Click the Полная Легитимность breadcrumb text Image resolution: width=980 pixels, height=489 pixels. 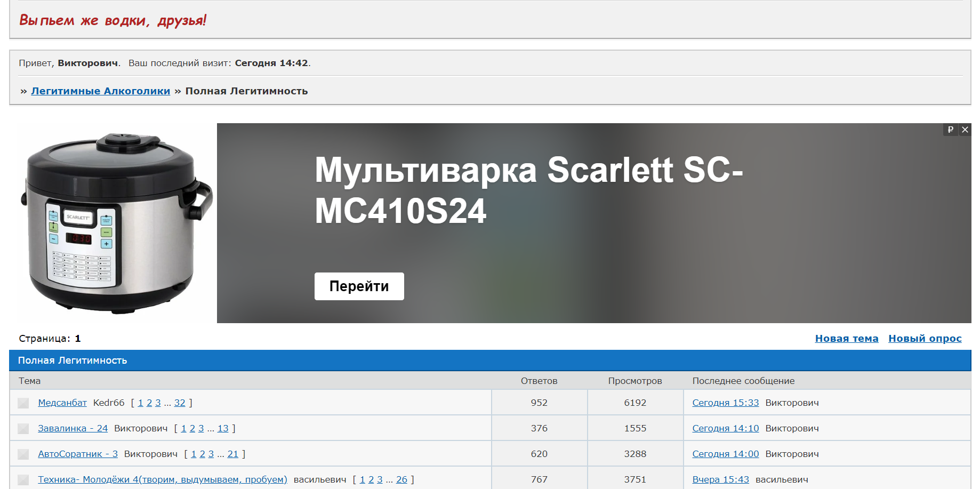point(246,91)
